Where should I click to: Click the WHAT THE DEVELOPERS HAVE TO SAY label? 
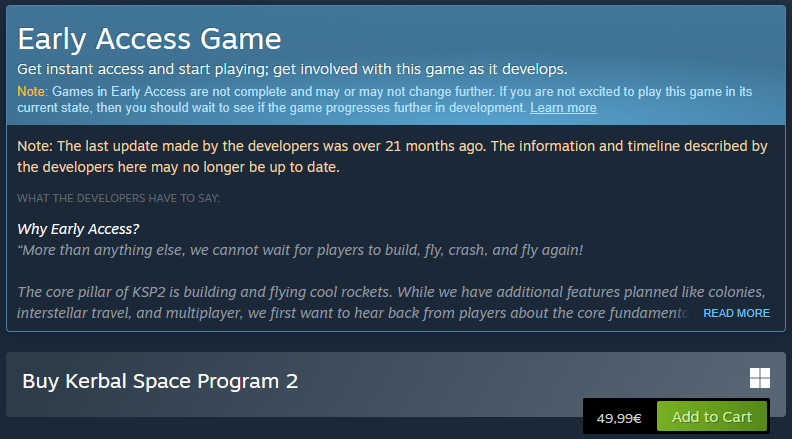[x=119, y=198]
